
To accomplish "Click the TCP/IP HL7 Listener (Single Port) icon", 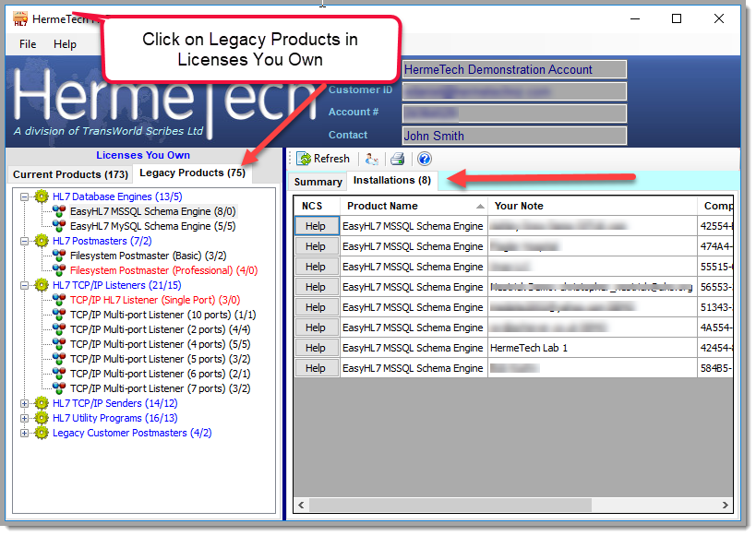I will 59,300.
